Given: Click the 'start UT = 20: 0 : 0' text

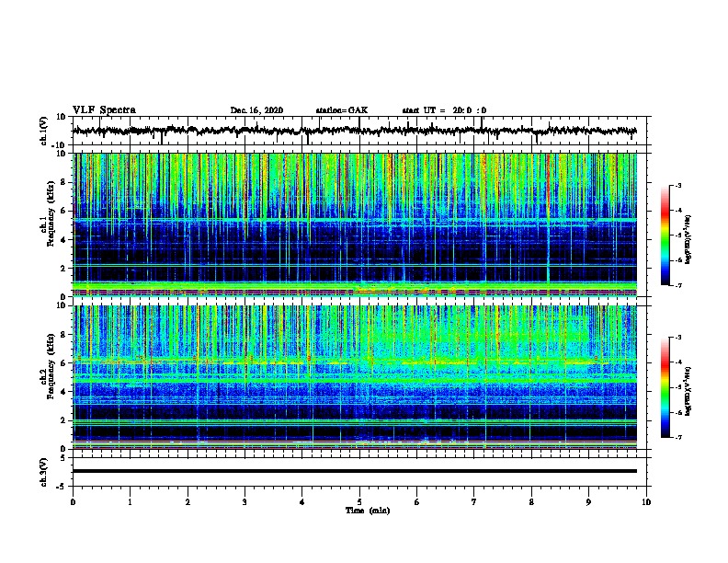Looking at the screenshot, I should tap(444, 110).
